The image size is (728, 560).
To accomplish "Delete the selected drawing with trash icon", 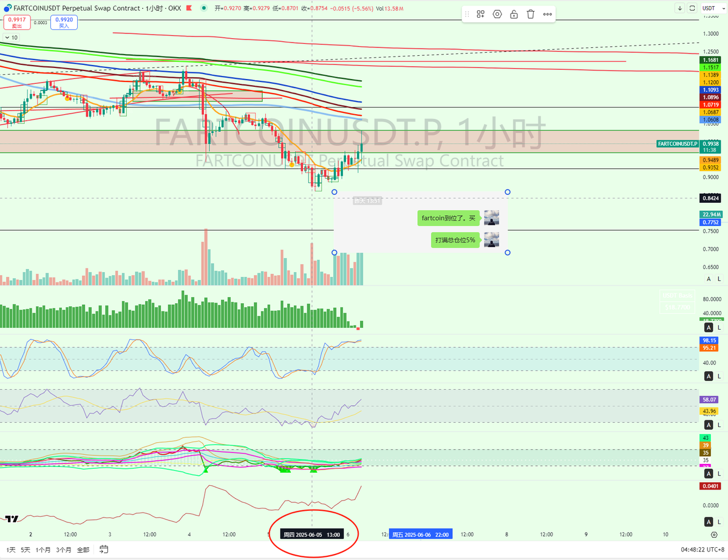I will (x=531, y=15).
